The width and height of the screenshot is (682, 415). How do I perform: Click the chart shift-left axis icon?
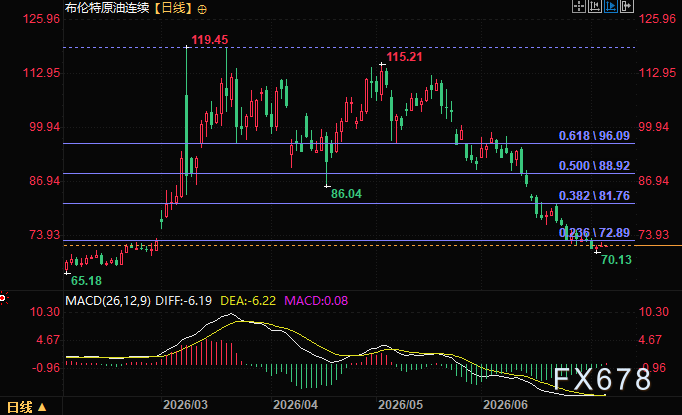click(x=595, y=7)
